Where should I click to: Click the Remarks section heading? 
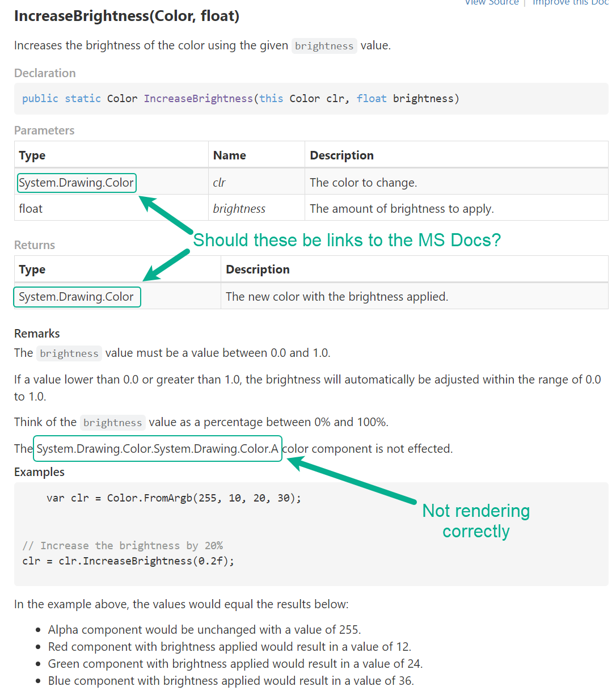pyautogui.click(x=37, y=334)
